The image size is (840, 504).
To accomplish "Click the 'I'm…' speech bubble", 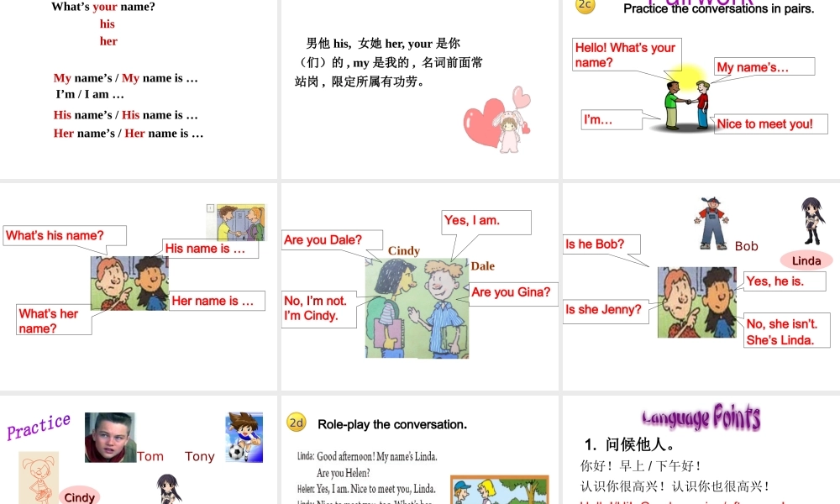I will coord(612,119).
